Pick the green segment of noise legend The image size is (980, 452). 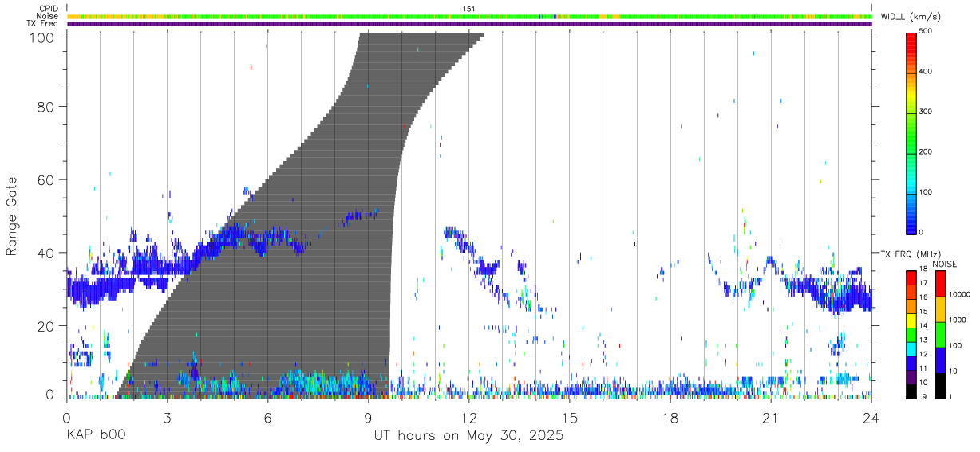point(940,334)
